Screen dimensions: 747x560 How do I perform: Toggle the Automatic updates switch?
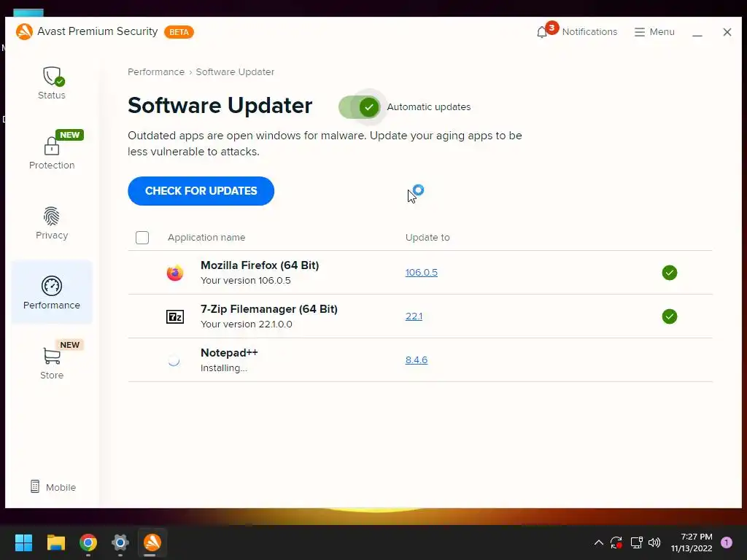(x=359, y=107)
